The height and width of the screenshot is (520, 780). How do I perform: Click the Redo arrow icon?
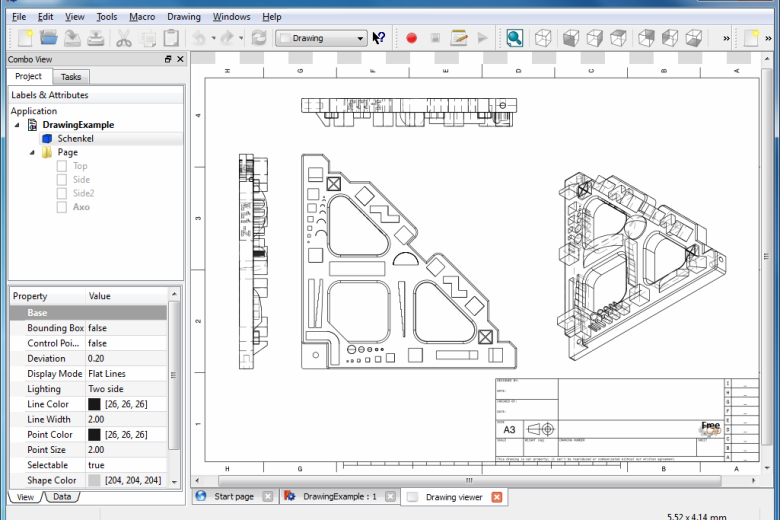coord(227,38)
